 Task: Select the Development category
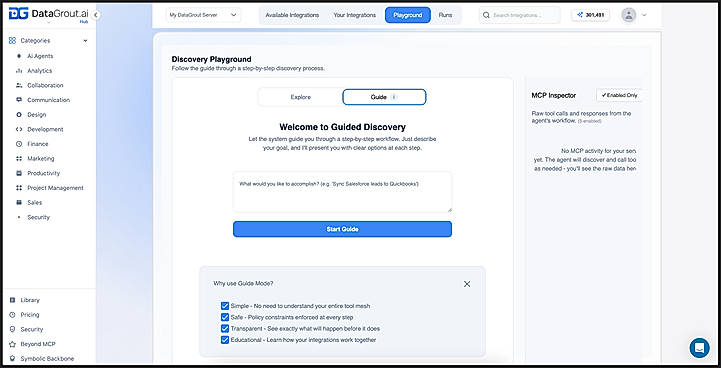click(x=45, y=129)
